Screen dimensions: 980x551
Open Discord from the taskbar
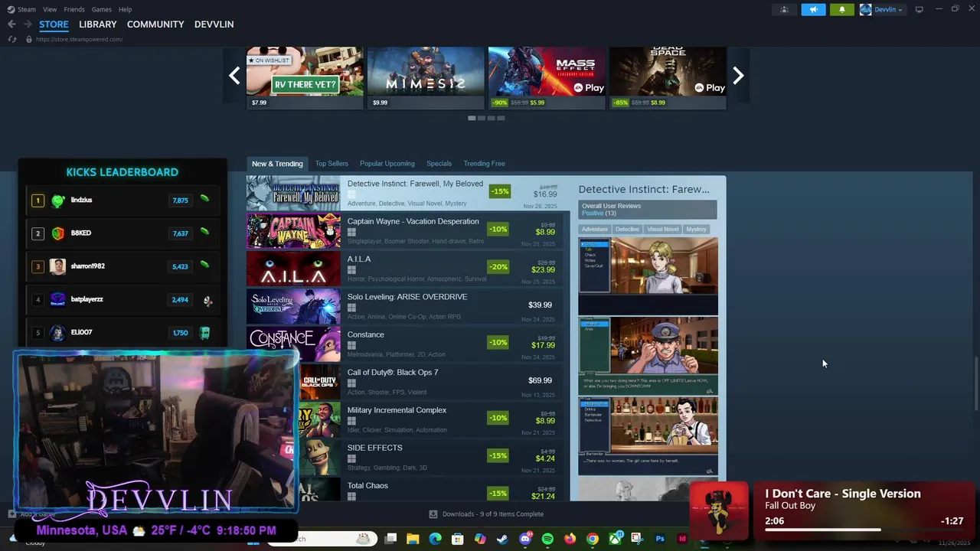(x=525, y=539)
